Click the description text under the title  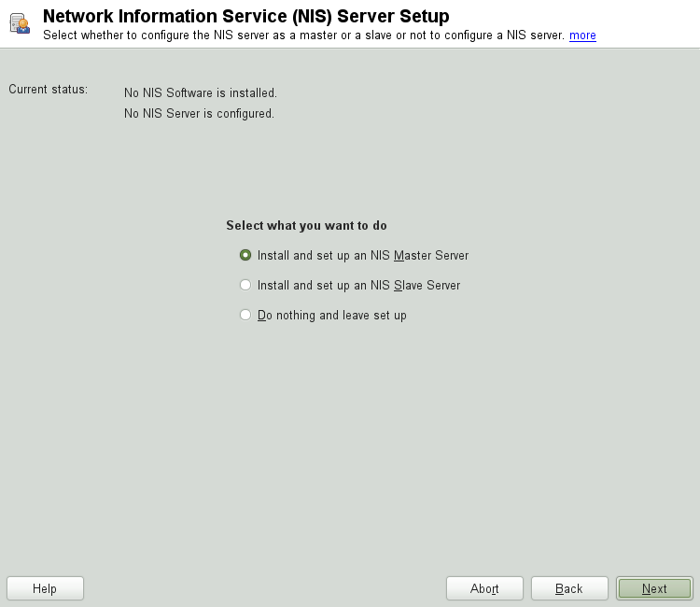click(x=304, y=35)
